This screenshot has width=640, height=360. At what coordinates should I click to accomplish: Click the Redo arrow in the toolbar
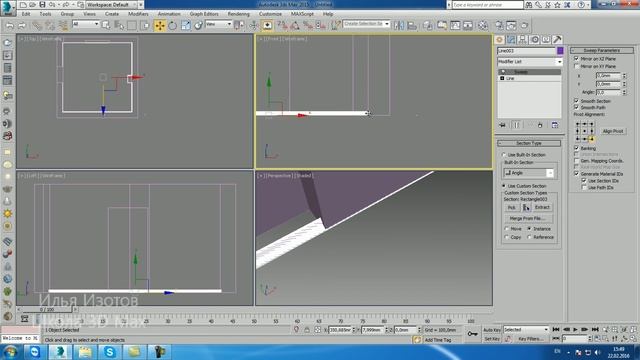[22, 25]
